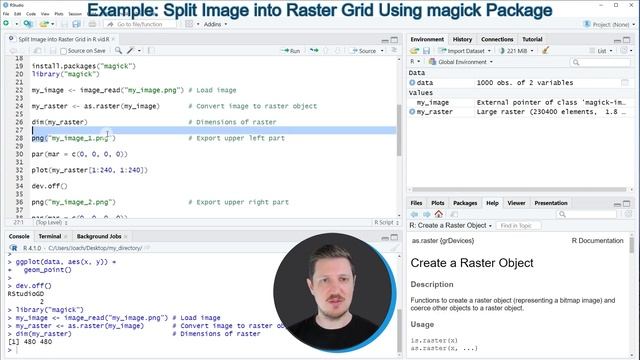Click the Compile Report notebook icon
The height and width of the screenshot is (360, 640).
pyautogui.click(x=151, y=51)
